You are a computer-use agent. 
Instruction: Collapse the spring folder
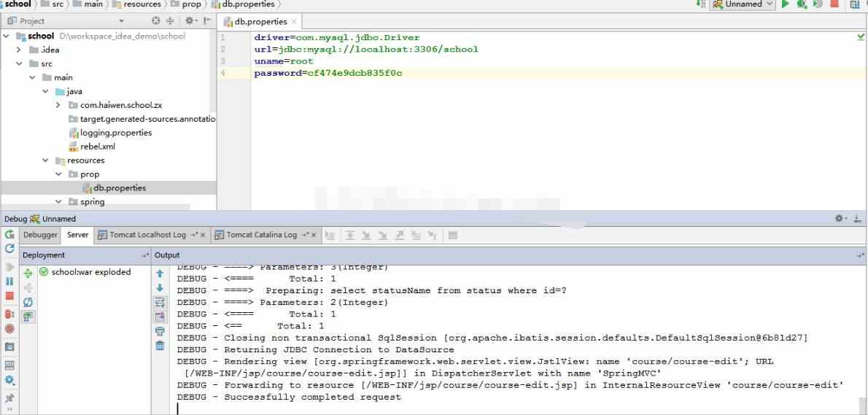click(58, 202)
